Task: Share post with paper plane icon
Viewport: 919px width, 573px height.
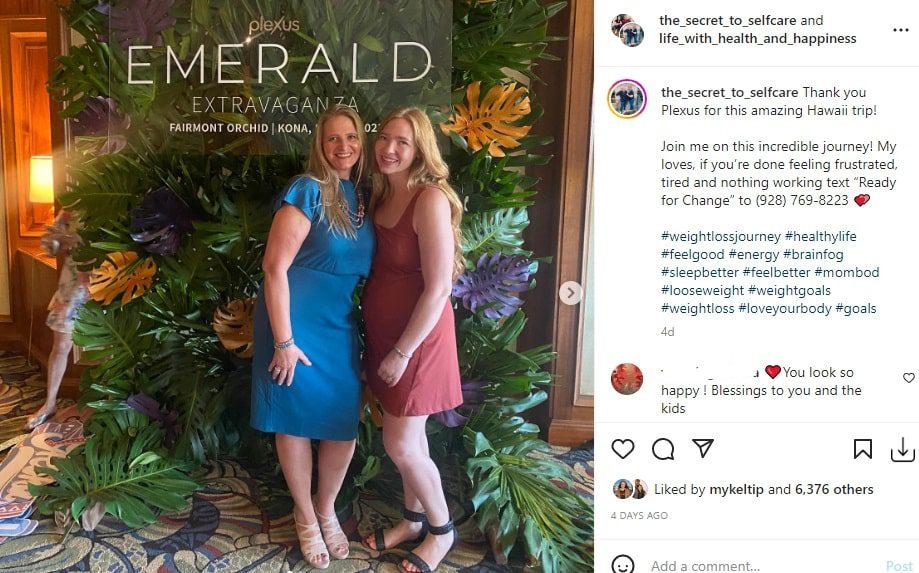Action: (x=703, y=448)
